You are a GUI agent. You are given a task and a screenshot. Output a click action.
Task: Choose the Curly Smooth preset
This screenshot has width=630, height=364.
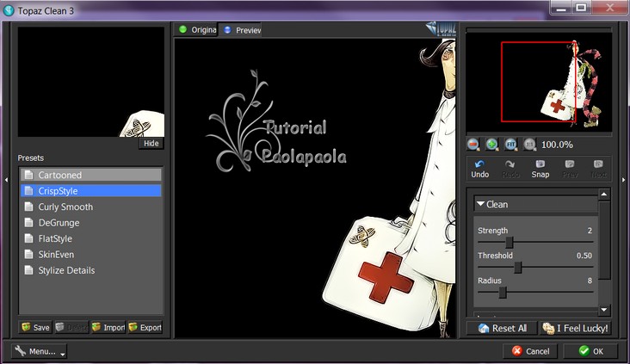(x=91, y=207)
